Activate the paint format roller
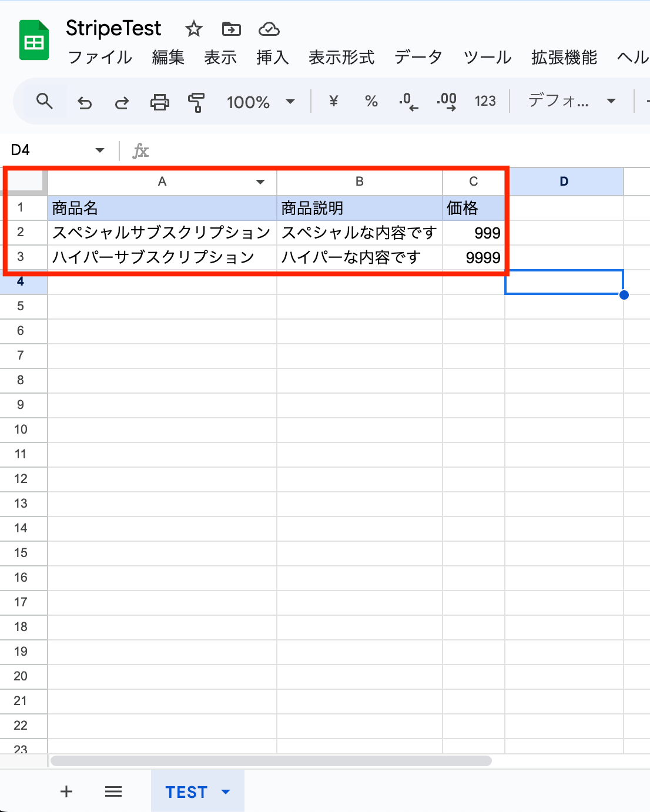The image size is (650, 812). [196, 102]
